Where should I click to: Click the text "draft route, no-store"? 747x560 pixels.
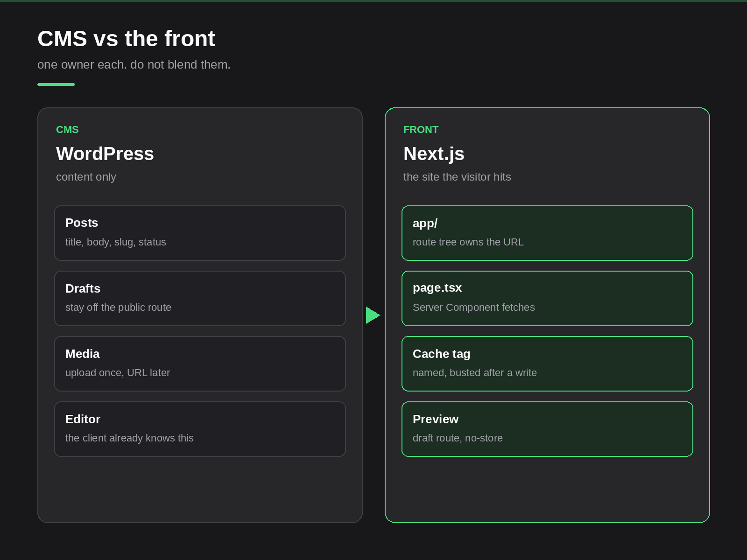tap(458, 438)
